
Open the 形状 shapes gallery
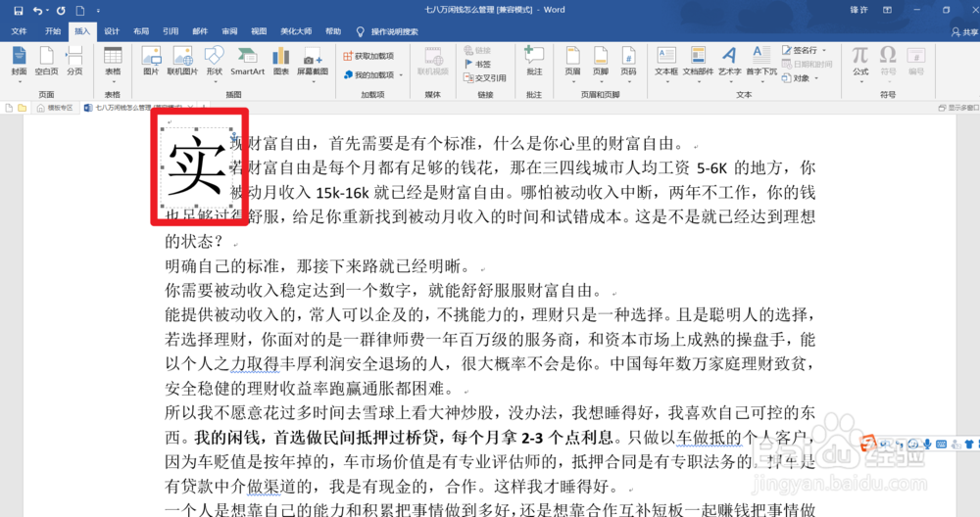click(x=215, y=64)
